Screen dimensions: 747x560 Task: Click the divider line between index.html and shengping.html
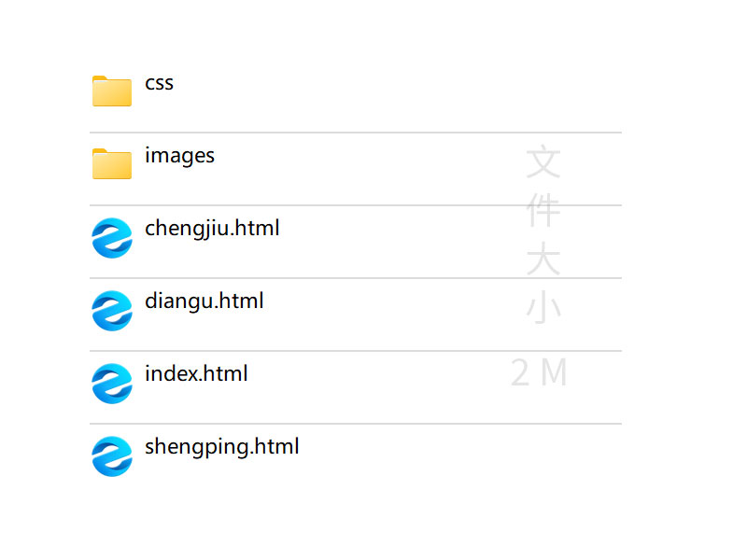(355, 424)
